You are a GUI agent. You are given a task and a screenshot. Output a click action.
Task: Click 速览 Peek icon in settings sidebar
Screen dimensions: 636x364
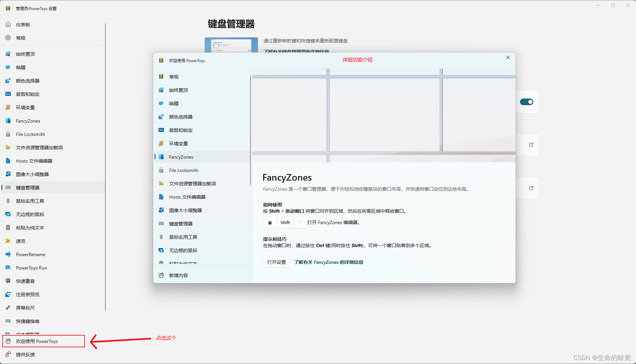point(8,241)
